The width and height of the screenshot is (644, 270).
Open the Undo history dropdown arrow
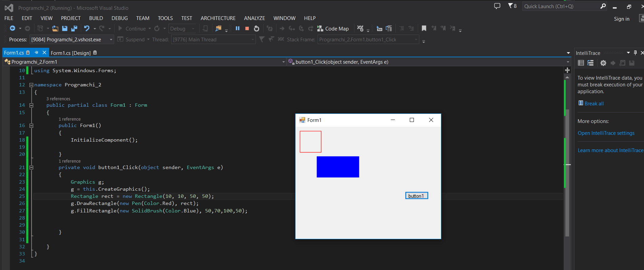(95, 28)
